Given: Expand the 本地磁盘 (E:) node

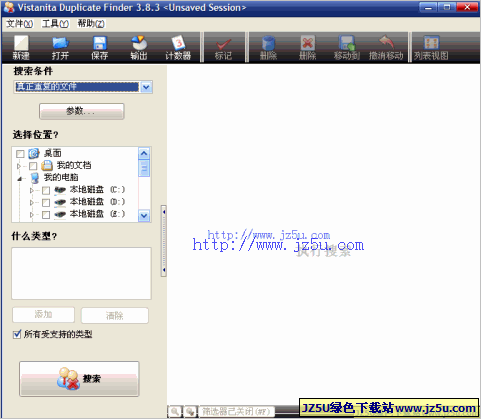Looking at the screenshot, I should point(32,214).
